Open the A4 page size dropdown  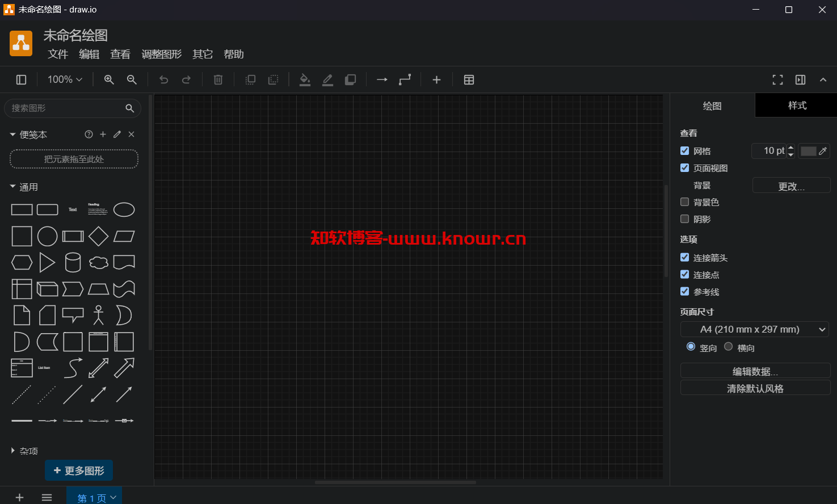click(x=755, y=329)
